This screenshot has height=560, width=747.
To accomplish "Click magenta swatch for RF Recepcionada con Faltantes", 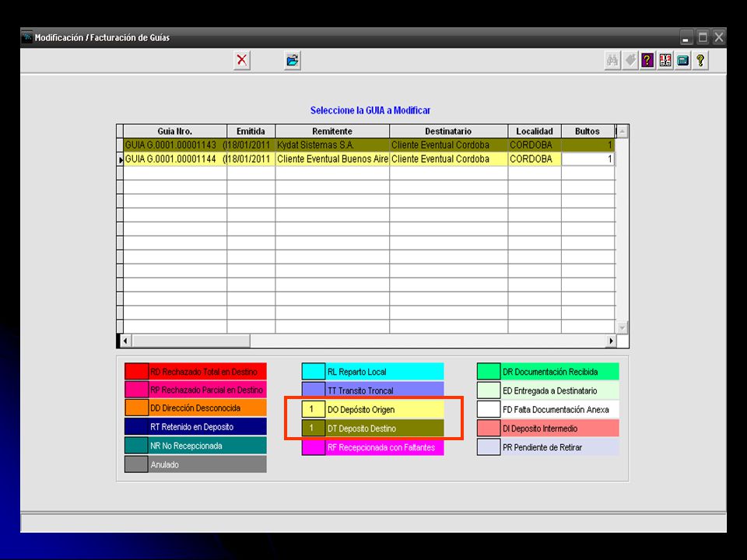I will click(314, 447).
